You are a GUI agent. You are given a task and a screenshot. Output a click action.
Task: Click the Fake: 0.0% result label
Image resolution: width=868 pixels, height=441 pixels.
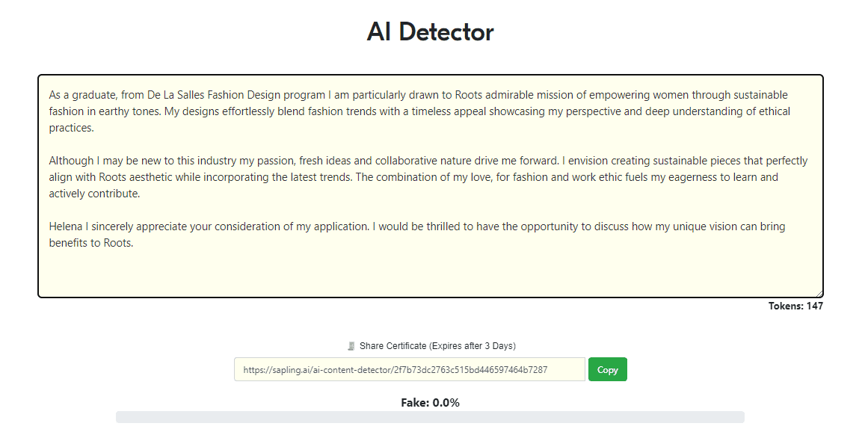tap(430, 403)
